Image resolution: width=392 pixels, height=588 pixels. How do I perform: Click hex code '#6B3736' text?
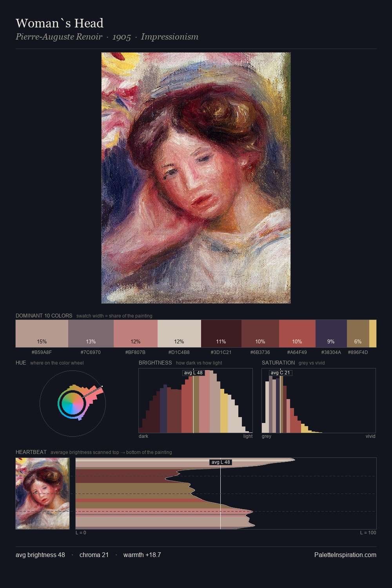[260, 352]
